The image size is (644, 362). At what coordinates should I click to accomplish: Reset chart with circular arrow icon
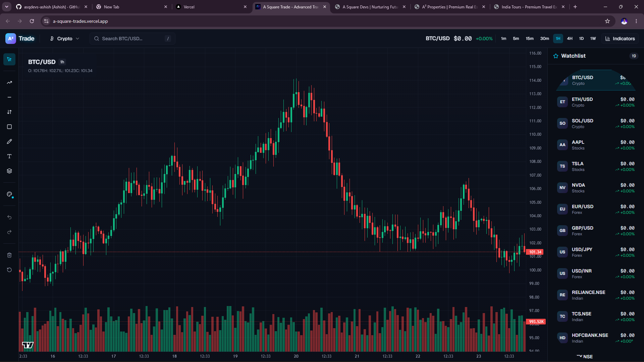(x=9, y=270)
